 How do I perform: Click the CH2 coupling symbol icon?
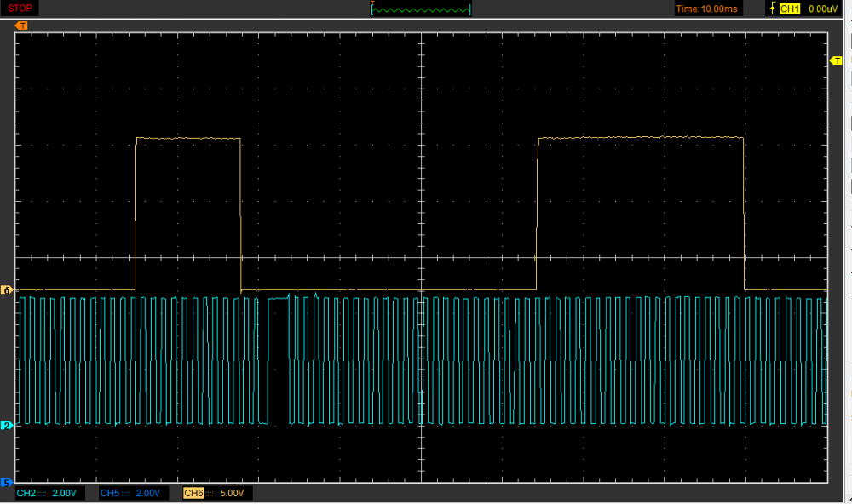coord(43,494)
